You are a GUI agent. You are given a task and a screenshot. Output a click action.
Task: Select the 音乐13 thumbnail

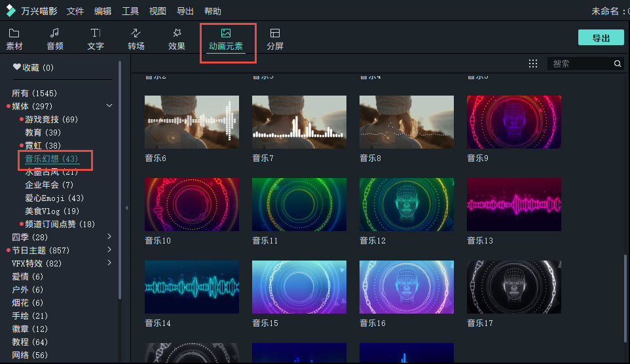click(x=514, y=204)
